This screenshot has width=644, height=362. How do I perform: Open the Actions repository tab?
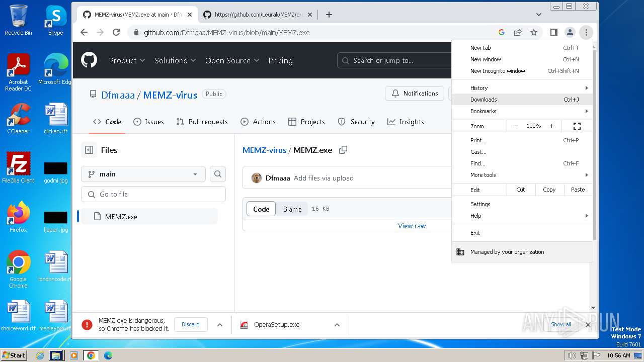tap(258, 122)
